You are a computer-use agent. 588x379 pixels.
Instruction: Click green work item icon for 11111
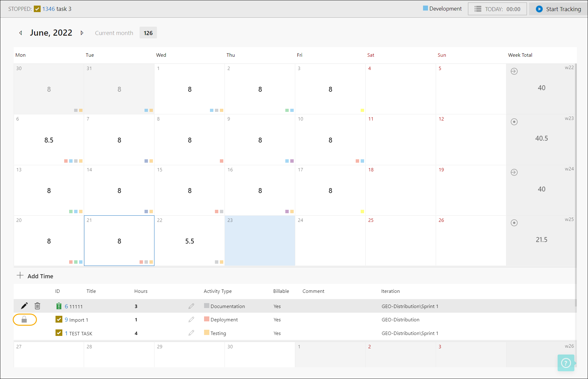pos(59,306)
